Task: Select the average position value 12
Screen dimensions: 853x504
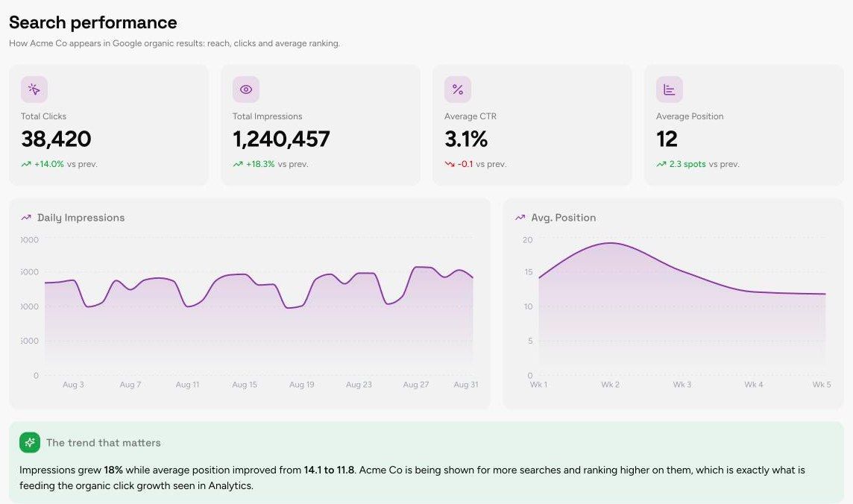Action: coord(667,139)
